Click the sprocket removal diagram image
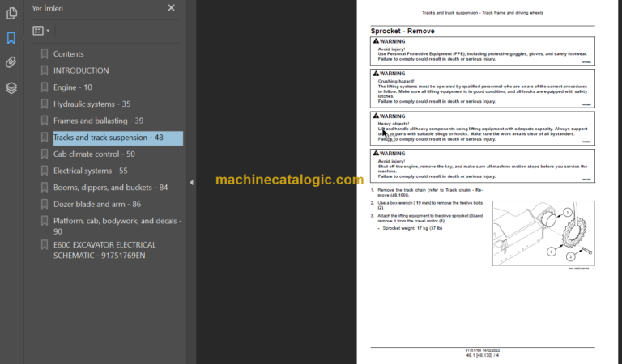The width and height of the screenshot is (622, 364). (x=543, y=233)
